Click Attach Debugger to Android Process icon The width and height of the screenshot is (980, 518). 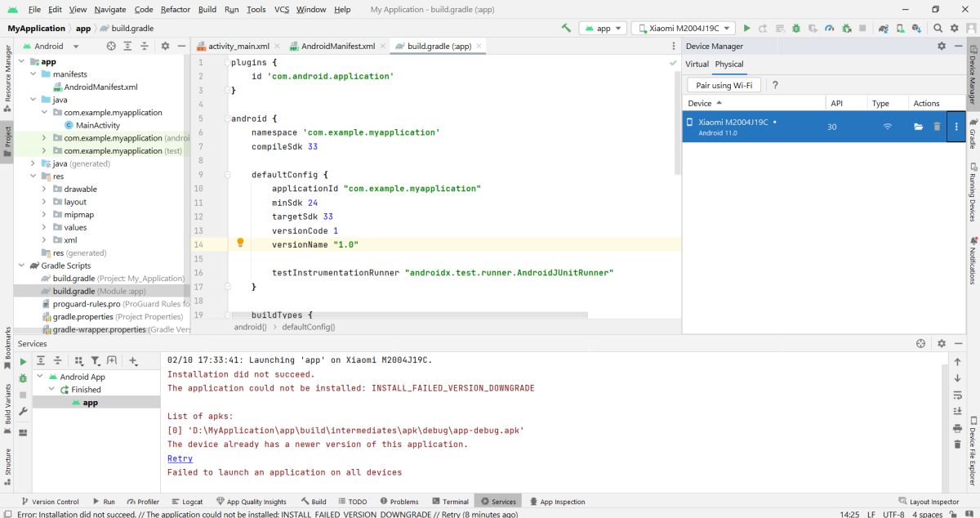(845, 28)
